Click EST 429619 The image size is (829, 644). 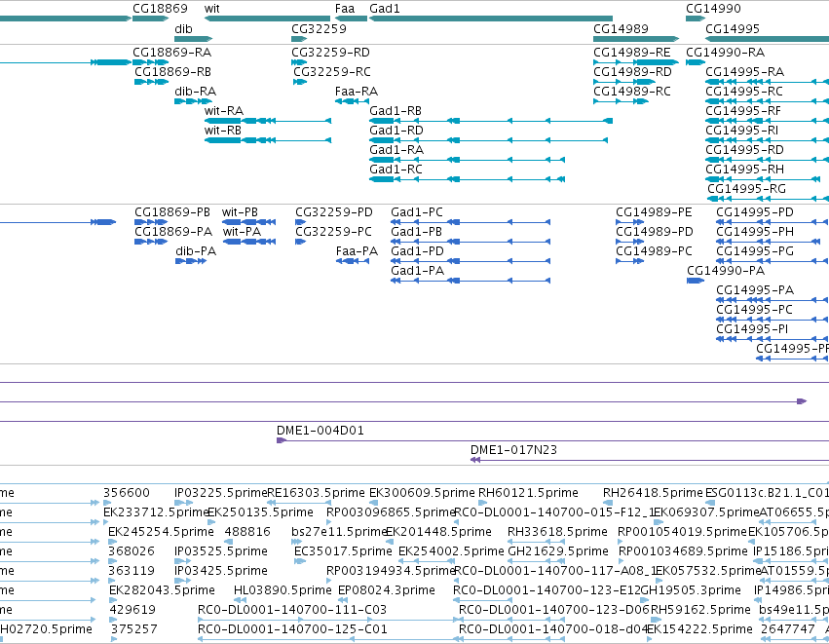(x=113, y=620)
